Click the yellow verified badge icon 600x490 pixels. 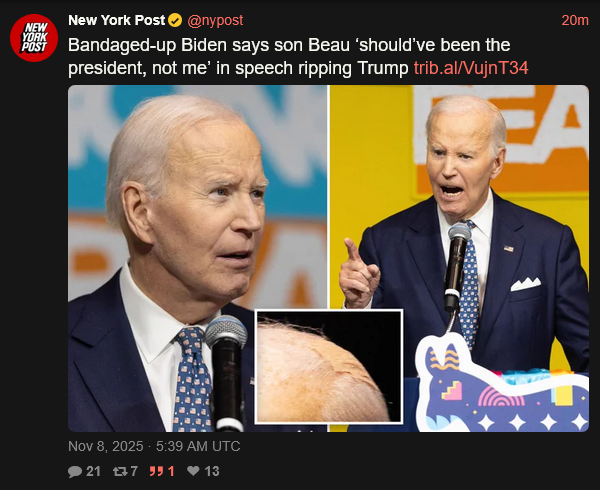point(175,20)
